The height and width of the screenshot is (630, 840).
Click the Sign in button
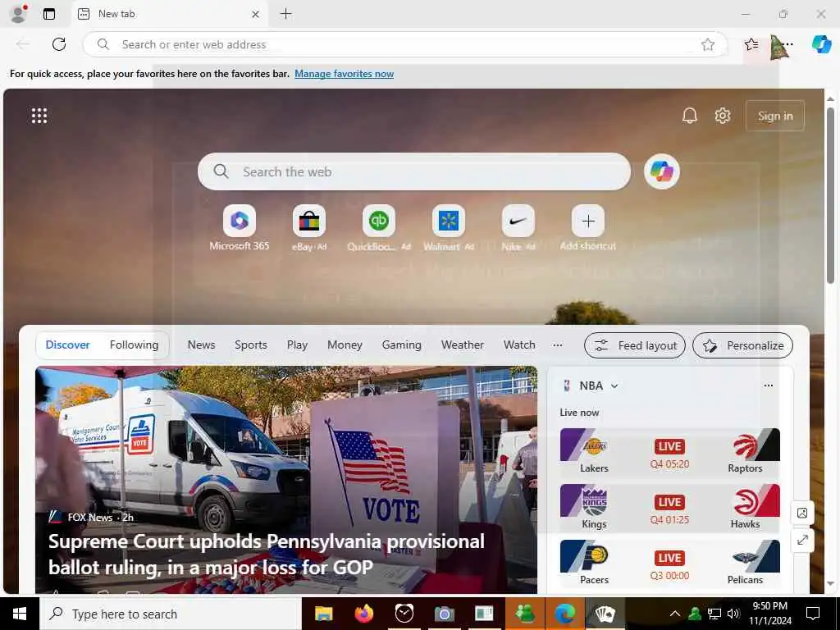pyautogui.click(x=774, y=116)
